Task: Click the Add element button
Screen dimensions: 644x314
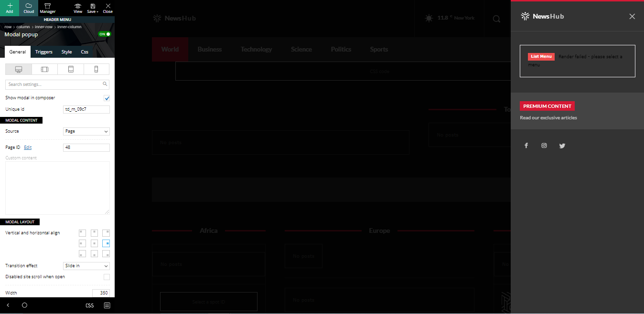Action: point(10,8)
